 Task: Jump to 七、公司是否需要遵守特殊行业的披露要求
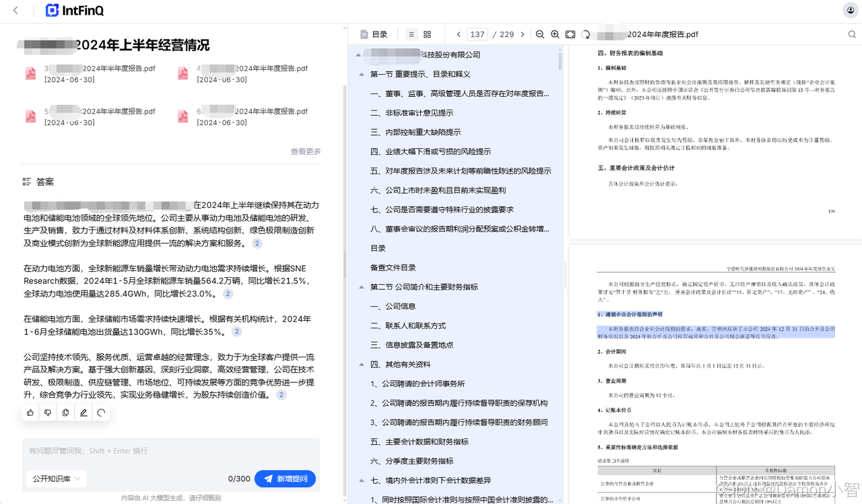442,209
